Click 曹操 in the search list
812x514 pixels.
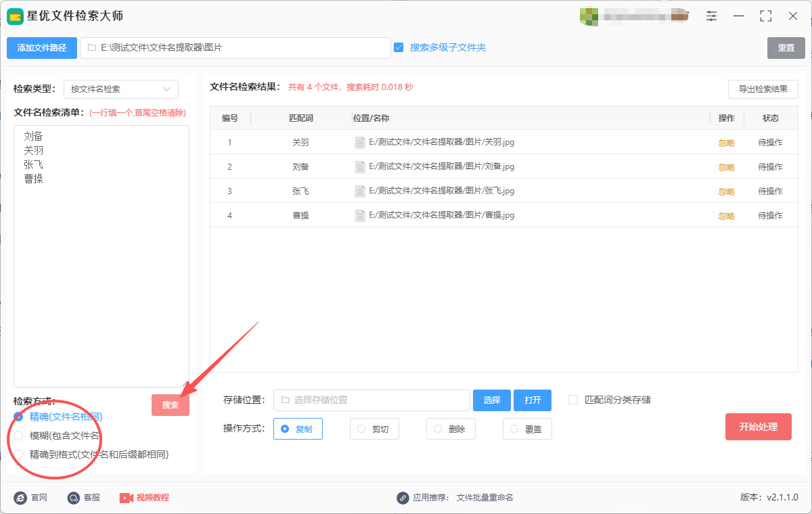pyautogui.click(x=33, y=179)
